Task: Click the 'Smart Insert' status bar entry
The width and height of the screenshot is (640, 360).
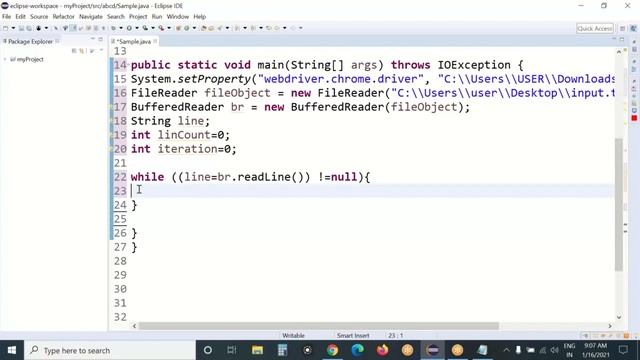Action: tap(353, 336)
